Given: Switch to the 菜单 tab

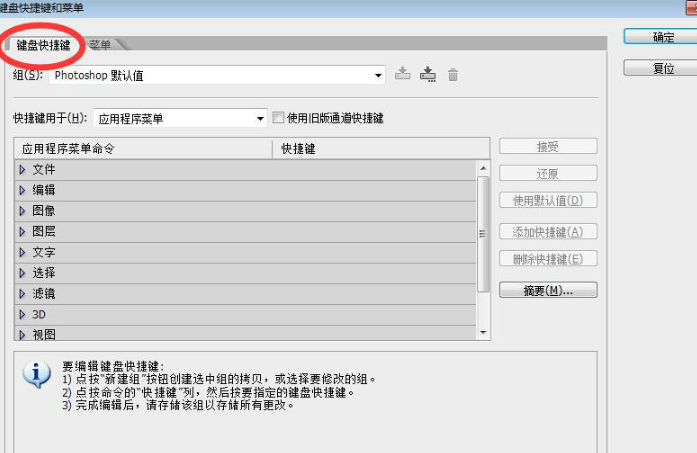Looking at the screenshot, I should (x=100, y=45).
